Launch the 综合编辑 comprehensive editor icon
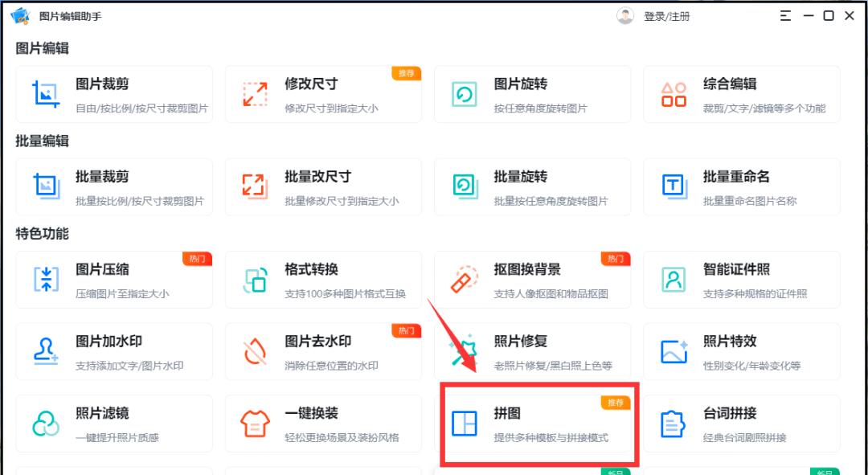This screenshot has height=475, width=868. (x=673, y=94)
